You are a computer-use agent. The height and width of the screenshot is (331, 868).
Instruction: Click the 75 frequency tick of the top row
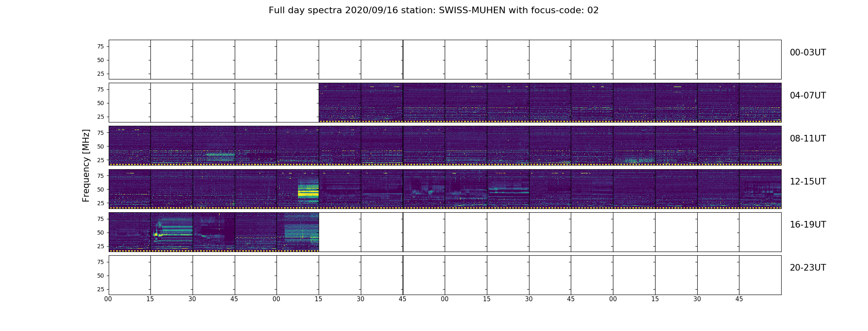pyautogui.click(x=100, y=47)
